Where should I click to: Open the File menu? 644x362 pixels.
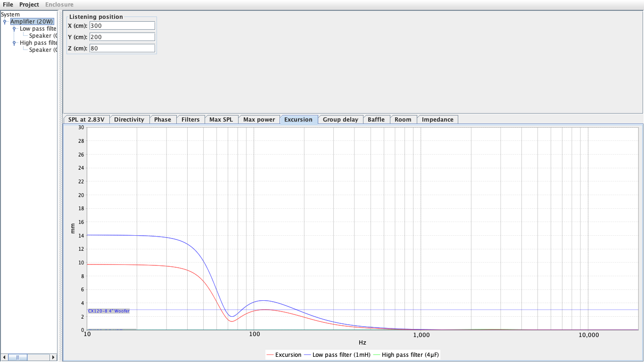pyautogui.click(x=8, y=4)
